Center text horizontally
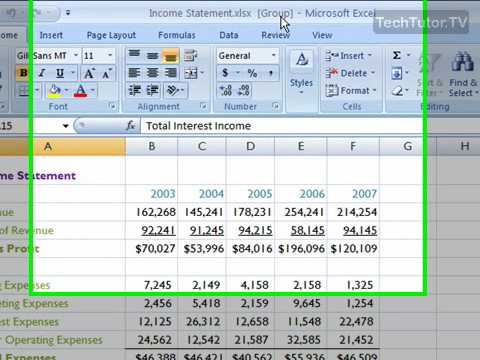Viewport: 480px width, 360px height. [152, 73]
